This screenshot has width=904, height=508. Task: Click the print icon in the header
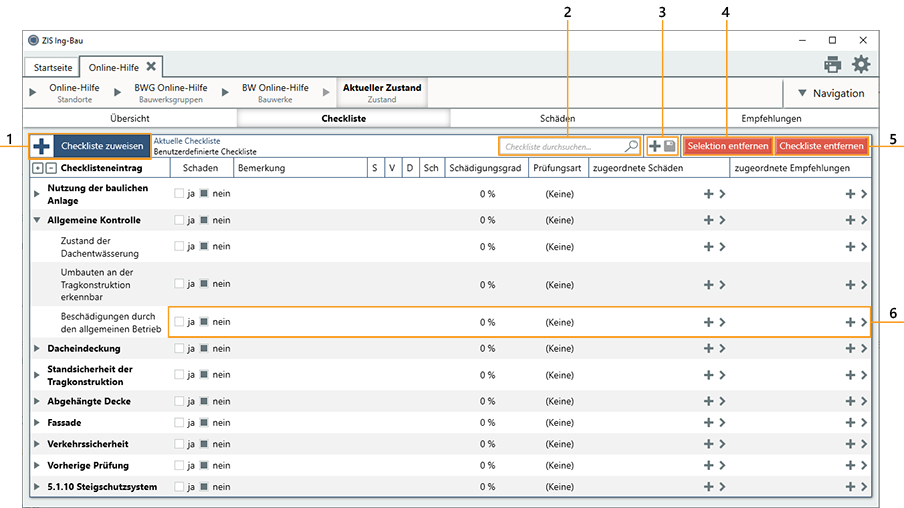tap(832, 65)
